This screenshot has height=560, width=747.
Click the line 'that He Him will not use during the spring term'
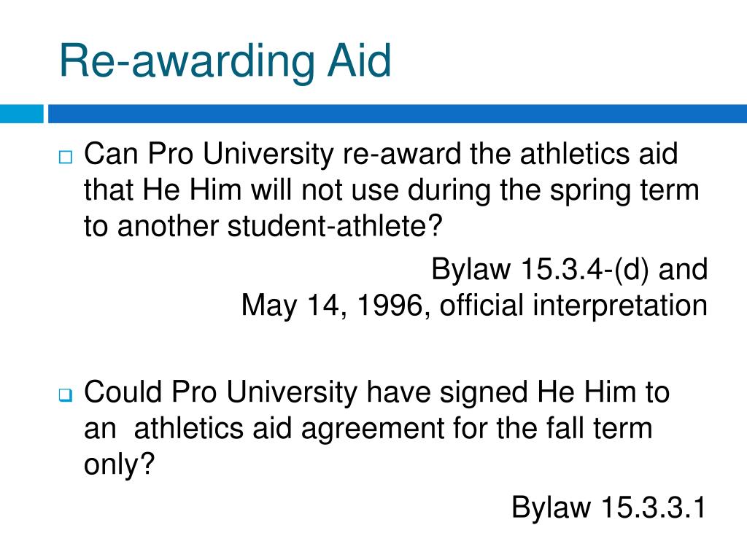click(392, 190)
